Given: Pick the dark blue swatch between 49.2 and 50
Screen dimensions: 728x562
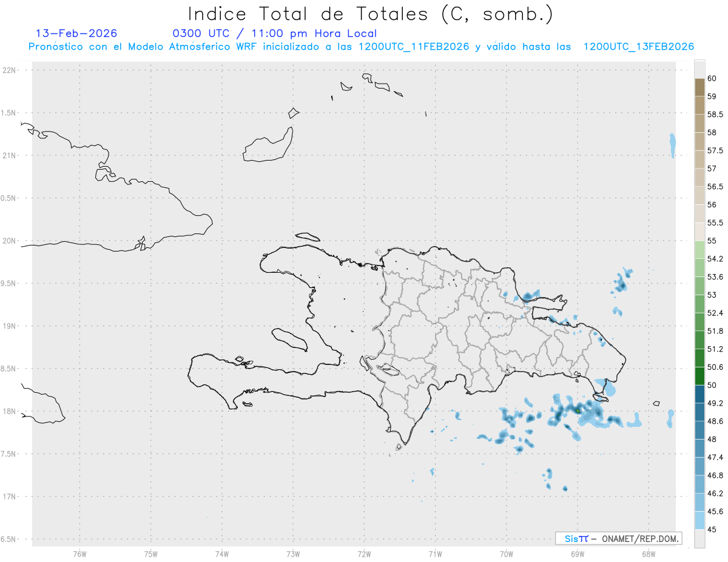Looking at the screenshot, I should tap(699, 394).
